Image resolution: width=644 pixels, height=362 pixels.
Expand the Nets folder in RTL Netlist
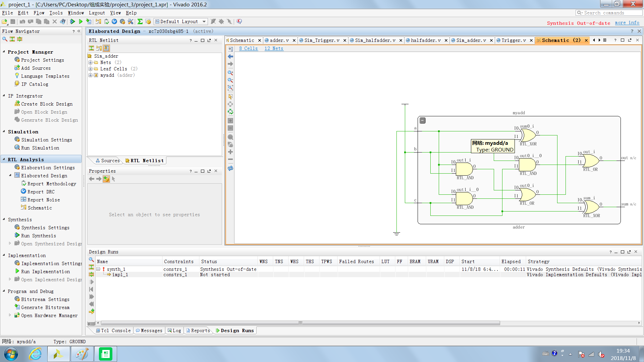click(x=91, y=63)
